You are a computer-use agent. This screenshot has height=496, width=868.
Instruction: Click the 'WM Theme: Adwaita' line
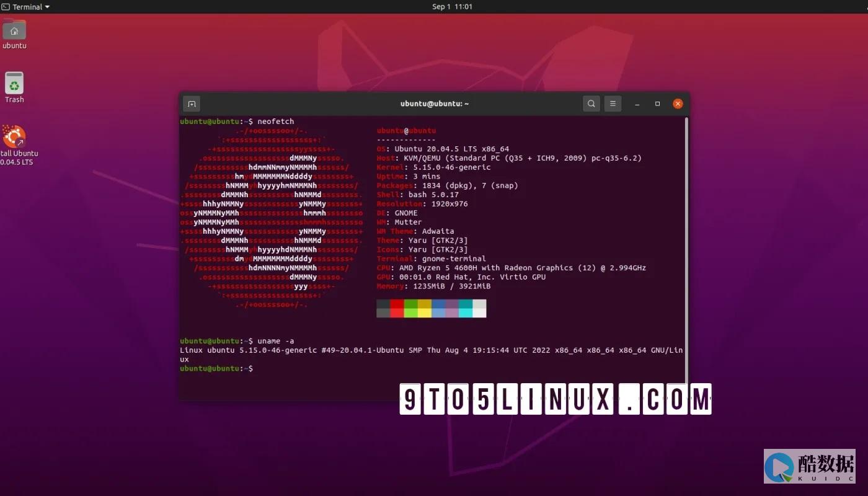click(415, 231)
